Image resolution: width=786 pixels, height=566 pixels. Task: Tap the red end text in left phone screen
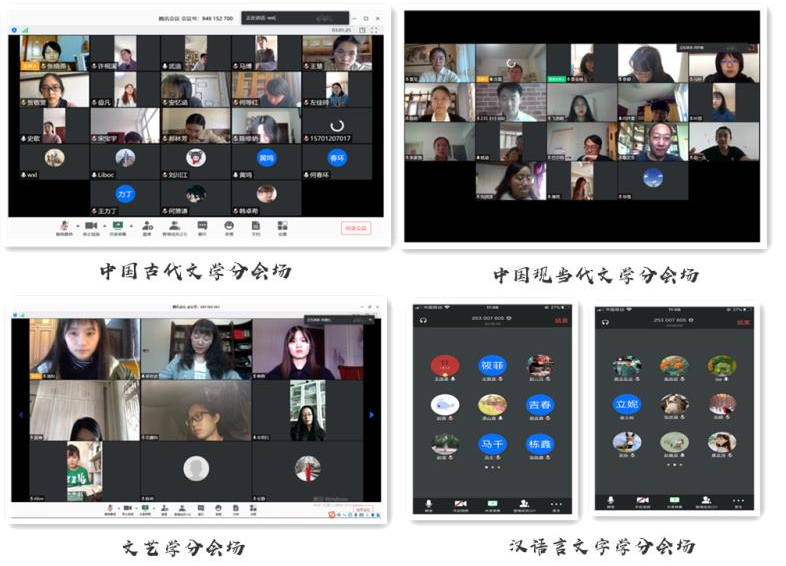click(561, 321)
